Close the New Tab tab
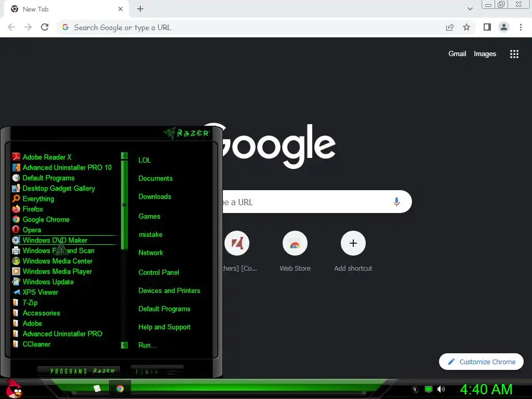 [x=121, y=9]
